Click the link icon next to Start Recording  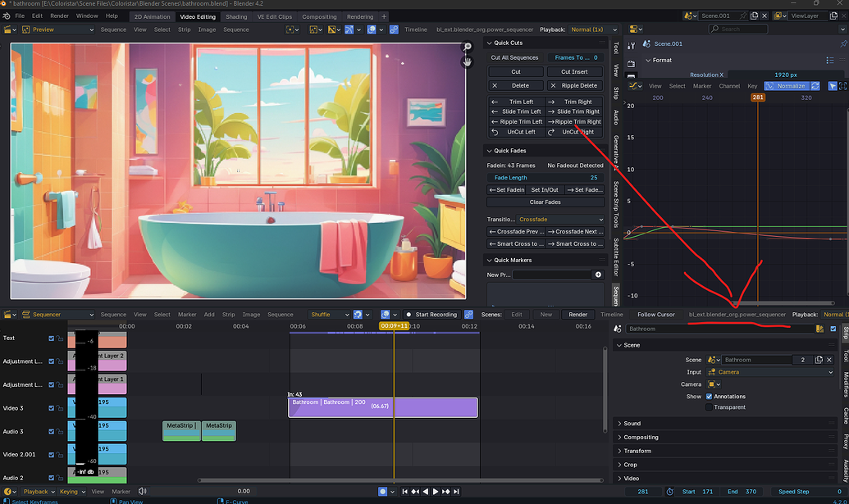pos(469,314)
